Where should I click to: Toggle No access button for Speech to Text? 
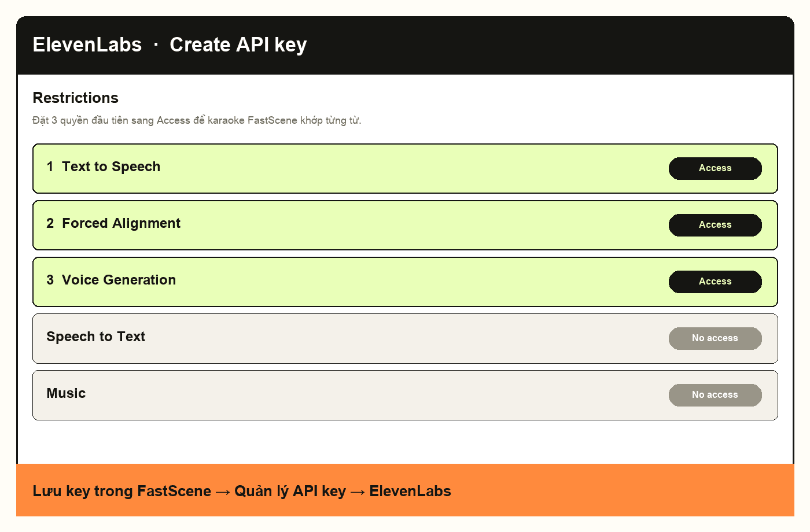pyautogui.click(x=715, y=338)
